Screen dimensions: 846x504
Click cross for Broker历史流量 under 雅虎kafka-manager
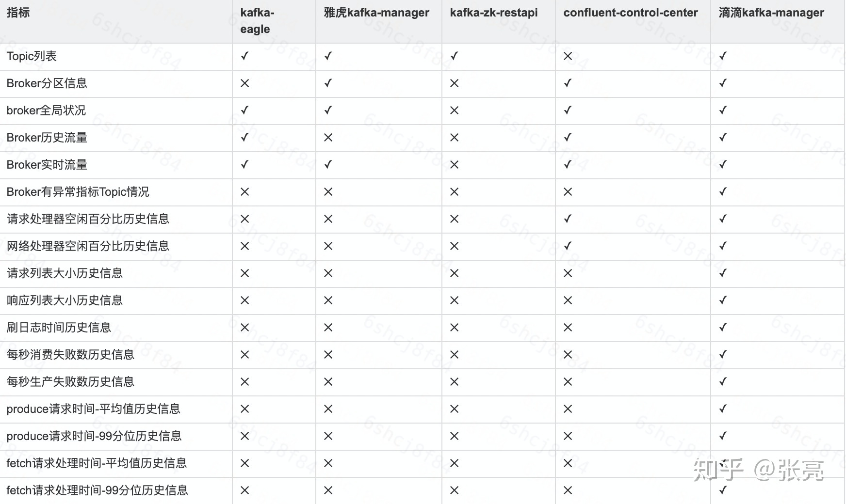(328, 138)
